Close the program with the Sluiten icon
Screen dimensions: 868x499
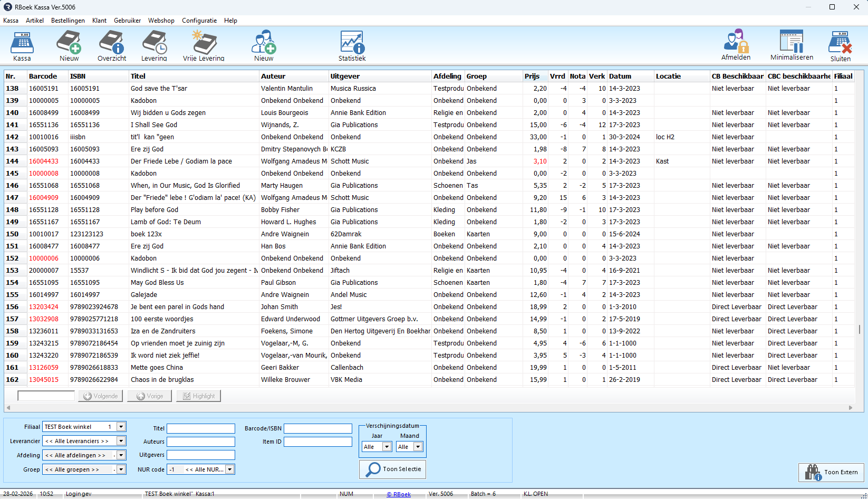(x=840, y=46)
